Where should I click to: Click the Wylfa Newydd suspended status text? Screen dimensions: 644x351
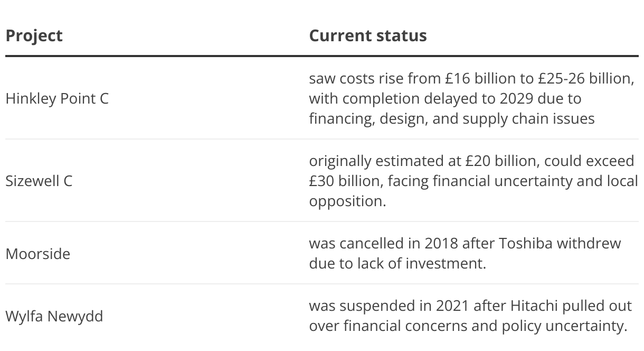pyautogui.click(x=470, y=316)
